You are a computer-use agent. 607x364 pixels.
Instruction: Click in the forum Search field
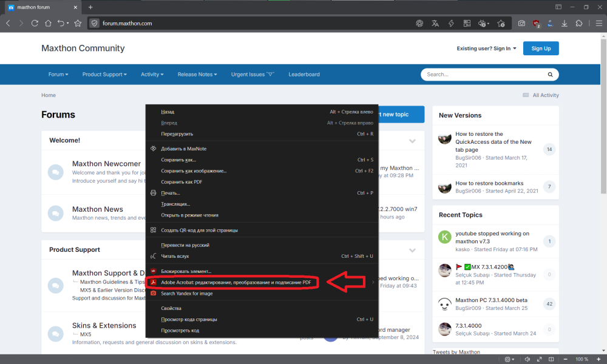click(484, 74)
